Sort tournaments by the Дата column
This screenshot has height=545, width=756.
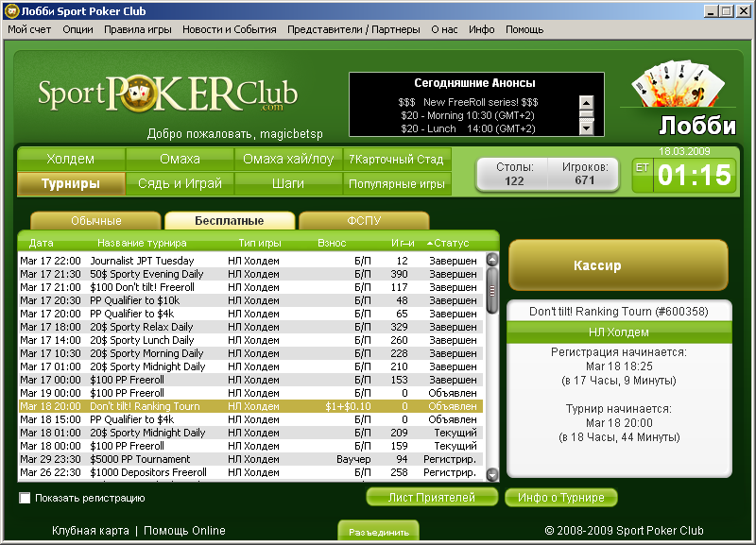pos(41,243)
